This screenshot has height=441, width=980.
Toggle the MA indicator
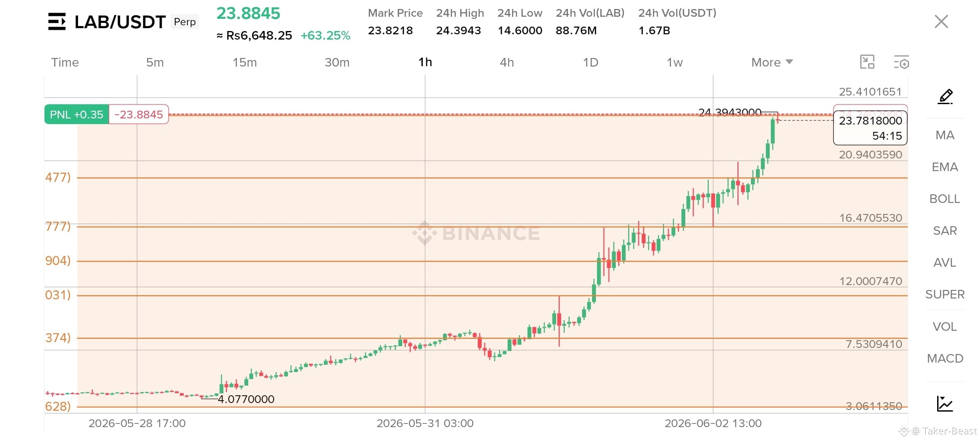945,135
